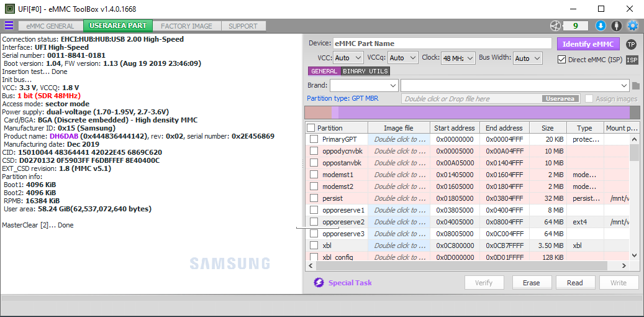
Task: Click the Userarea button in file field
Action: coord(561,99)
